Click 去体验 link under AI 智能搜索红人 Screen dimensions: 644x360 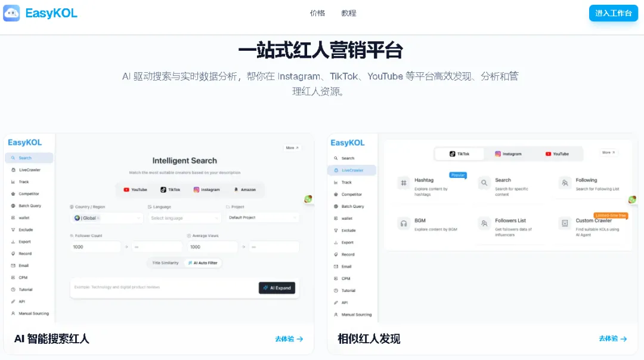(x=289, y=339)
